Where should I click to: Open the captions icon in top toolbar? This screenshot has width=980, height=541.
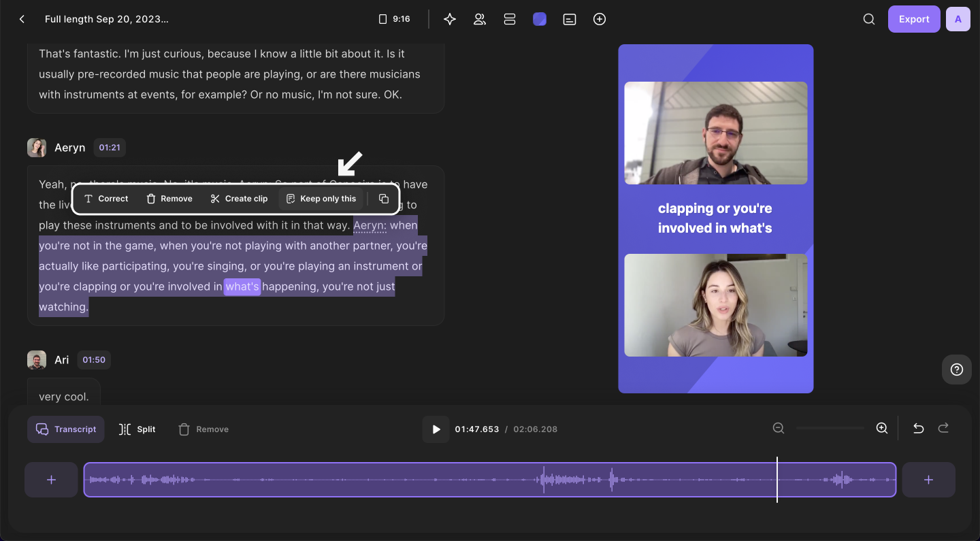click(x=570, y=19)
